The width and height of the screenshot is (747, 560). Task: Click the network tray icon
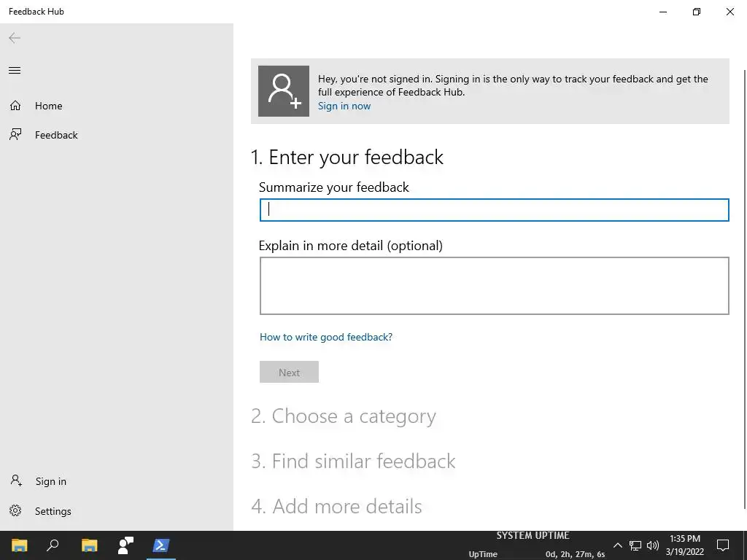pos(635,545)
